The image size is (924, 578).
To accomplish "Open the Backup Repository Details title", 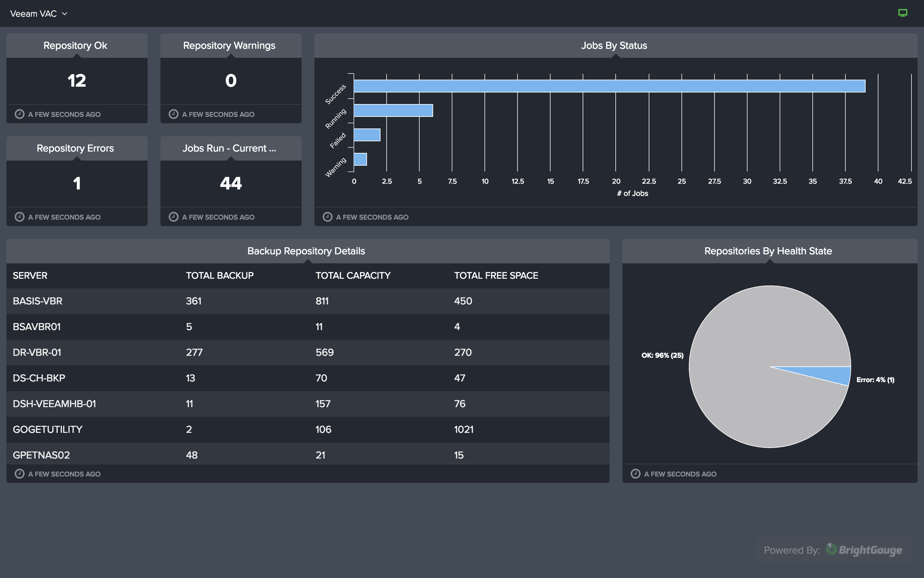I will [306, 251].
